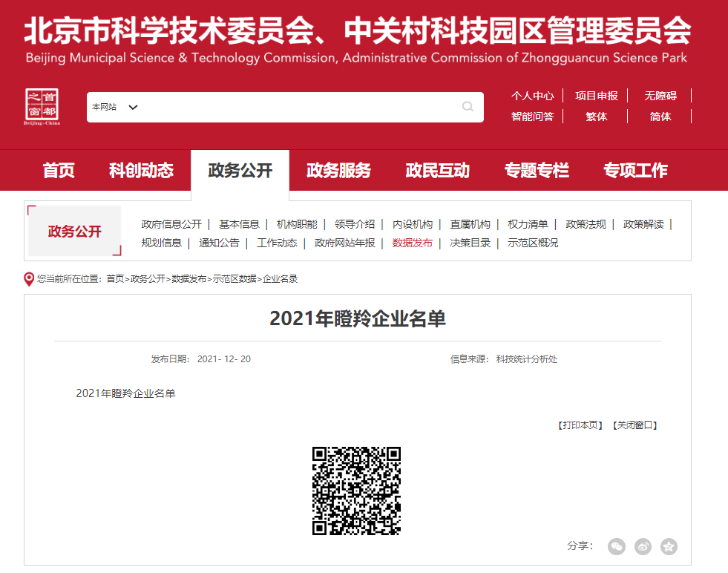Open 机构职能 submenu link
Viewport: 728px width, 573px height.
[297, 224]
